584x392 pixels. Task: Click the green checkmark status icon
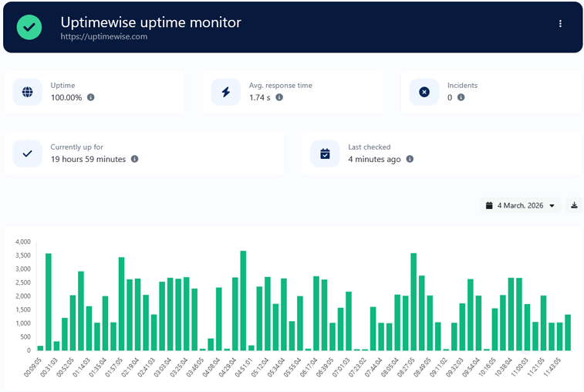(29, 27)
